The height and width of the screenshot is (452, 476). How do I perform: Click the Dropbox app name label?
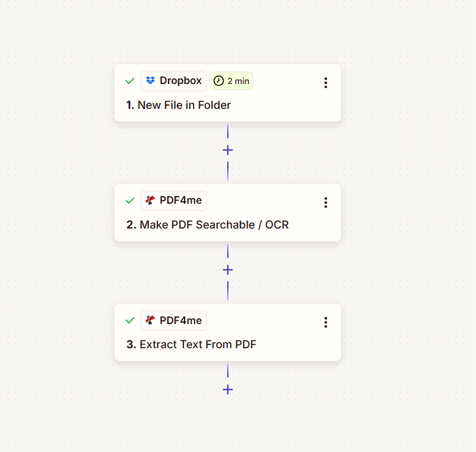click(181, 81)
